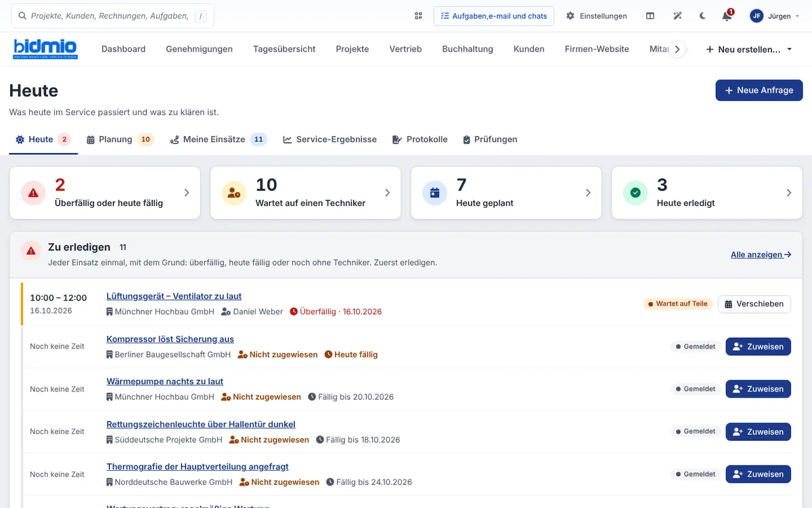Click Zuweisen for the Thermografie job
Screen dimensions: 812x508
click(x=759, y=475)
